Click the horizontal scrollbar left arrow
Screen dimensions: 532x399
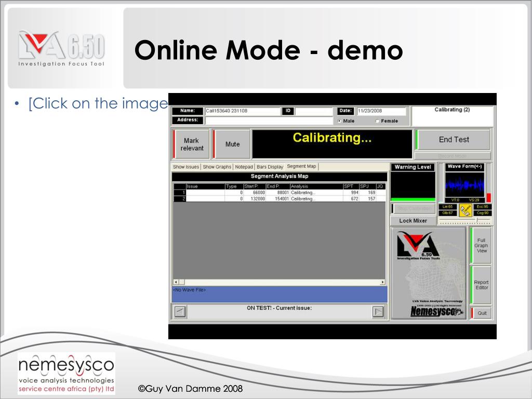point(176,282)
